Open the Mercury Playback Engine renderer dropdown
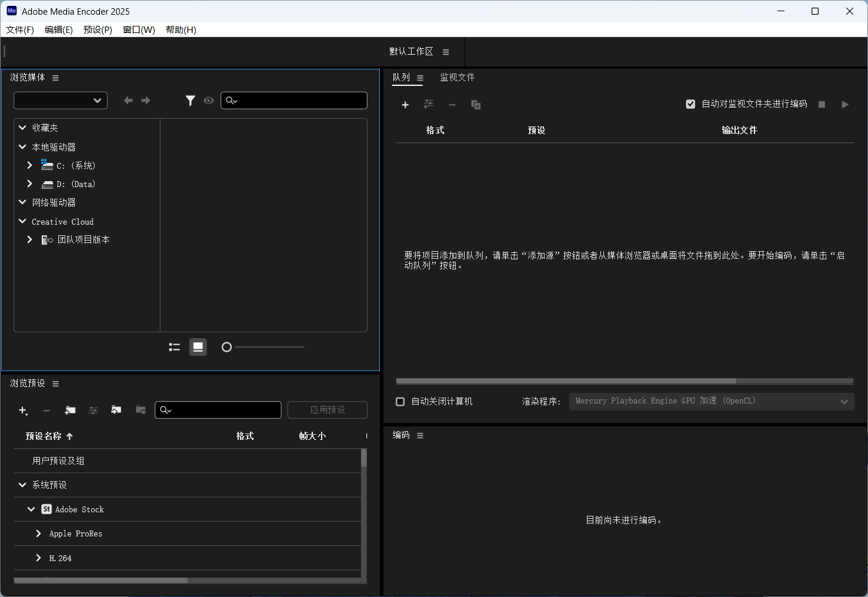This screenshot has height=597, width=868. (x=712, y=401)
